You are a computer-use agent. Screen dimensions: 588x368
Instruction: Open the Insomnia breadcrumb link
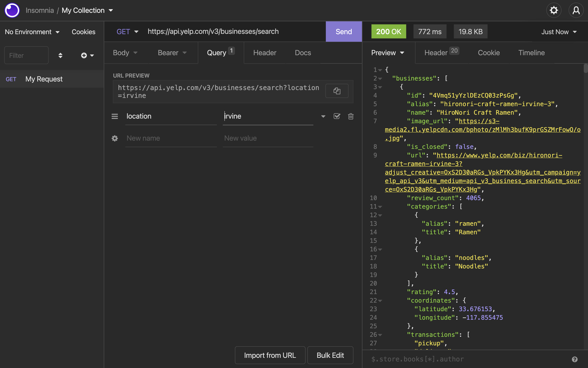40,11
